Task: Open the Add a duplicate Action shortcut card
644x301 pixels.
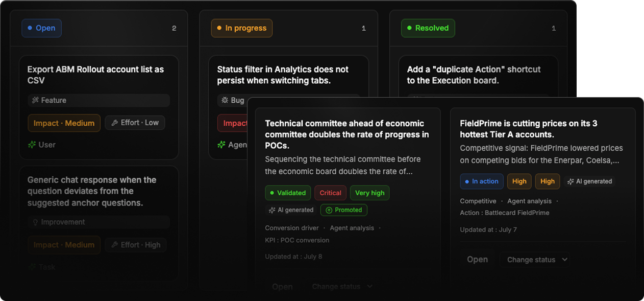Action: [478, 75]
